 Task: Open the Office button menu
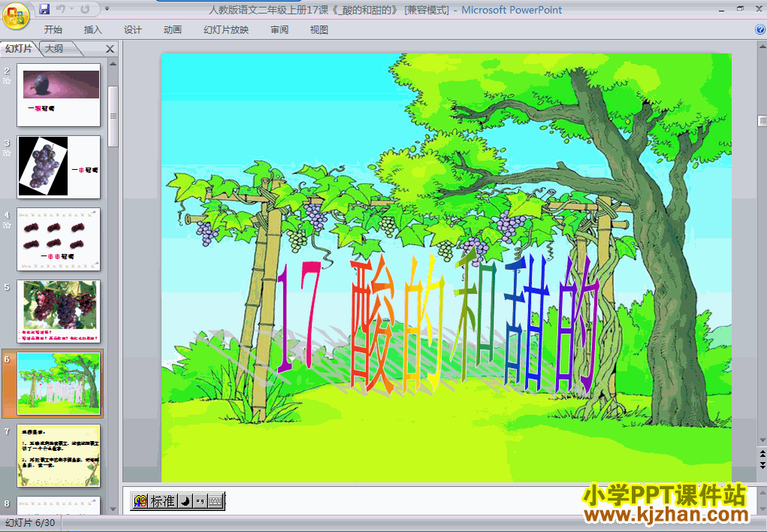point(16,16)
